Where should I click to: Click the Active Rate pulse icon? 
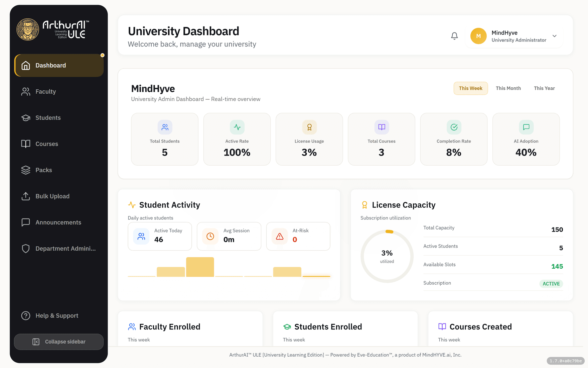[x=237, y=127]
